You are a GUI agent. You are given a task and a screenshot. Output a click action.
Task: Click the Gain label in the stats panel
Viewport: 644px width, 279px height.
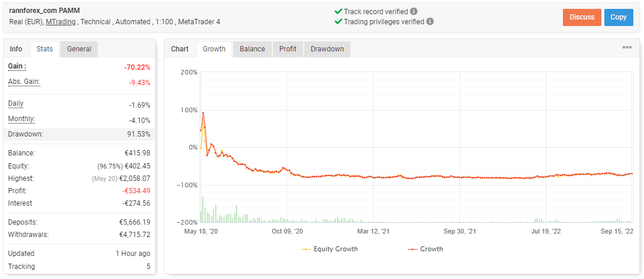point(17,66)
